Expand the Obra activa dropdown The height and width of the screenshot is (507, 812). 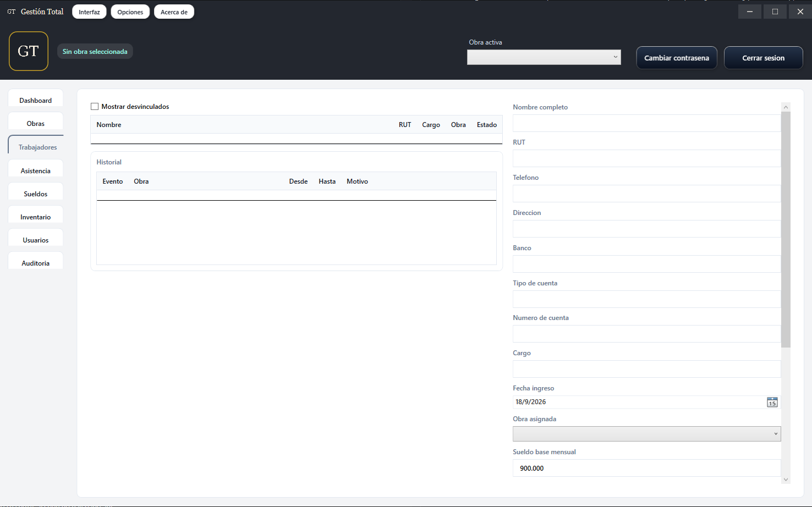(544, 57)
